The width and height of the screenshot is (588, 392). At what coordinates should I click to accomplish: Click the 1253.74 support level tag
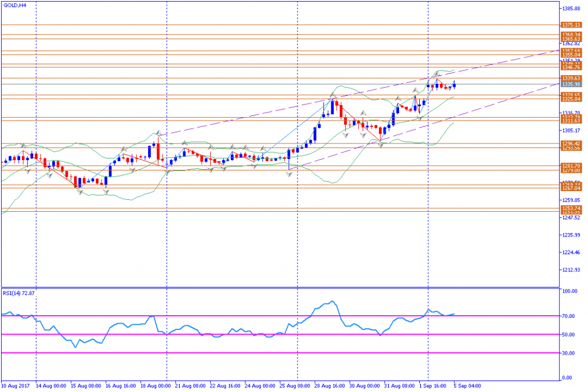(571, 208)
